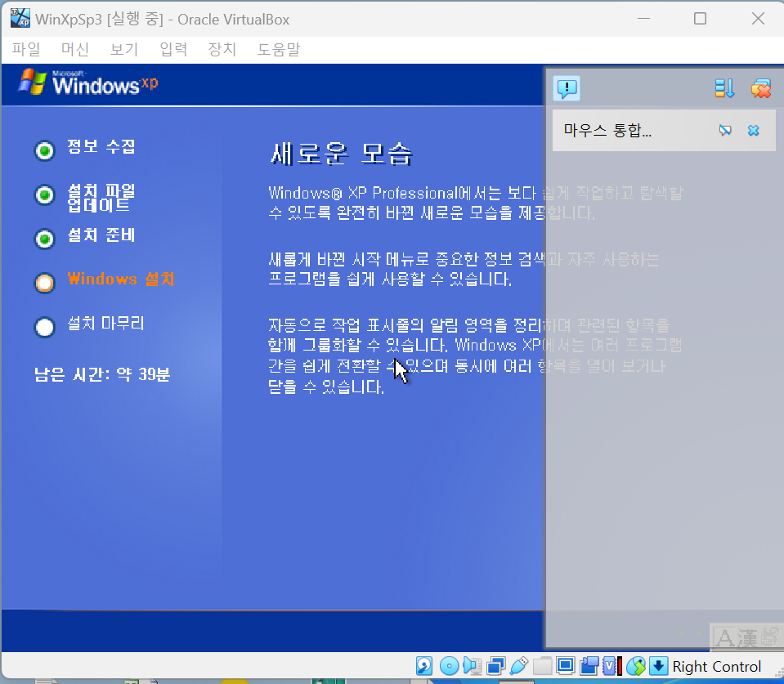Minimize the VirtualBox window
784x684 pixels.
644,19
